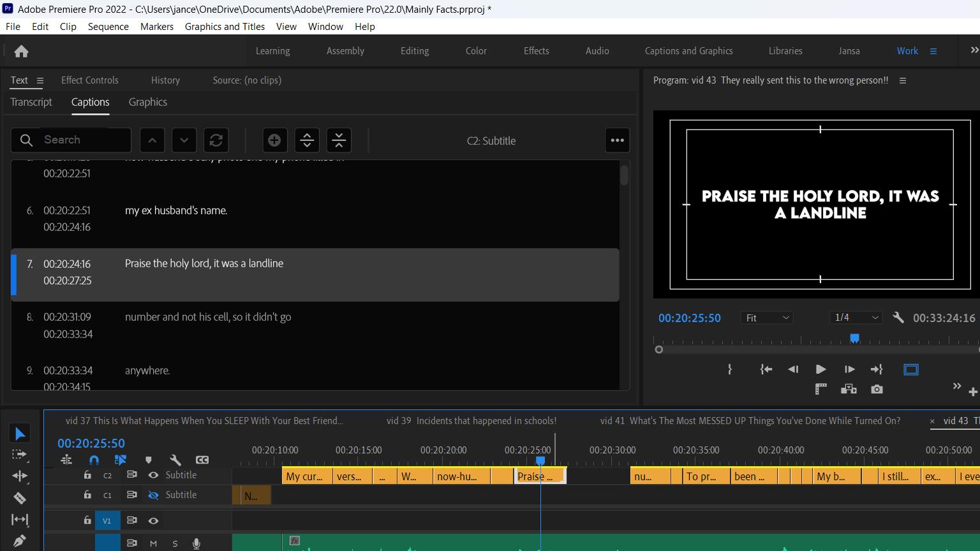Click Add new caption segment icon
This screenshot has height=551, width=980.
274,140
